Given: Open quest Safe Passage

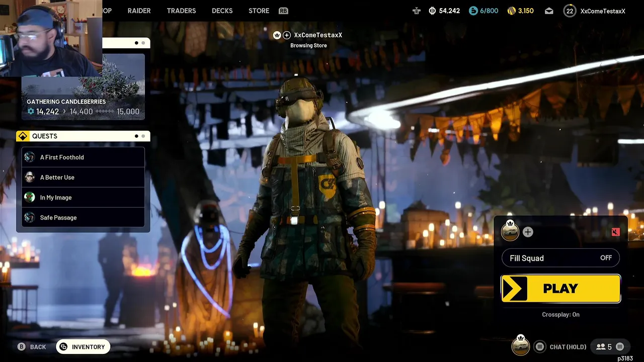Looking at the screenshot, I should tap(83, 218).
